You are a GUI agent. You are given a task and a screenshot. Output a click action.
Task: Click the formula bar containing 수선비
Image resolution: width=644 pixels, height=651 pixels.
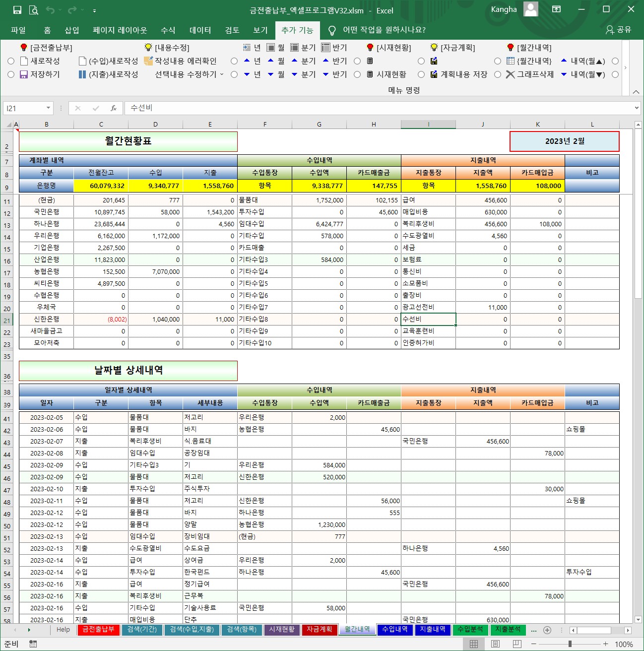tap(378, 108)
